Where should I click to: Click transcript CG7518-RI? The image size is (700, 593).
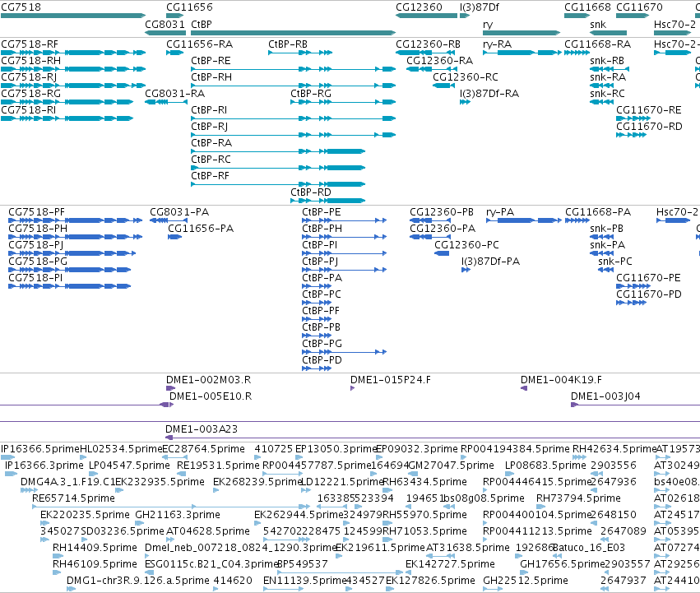(67, 118)
